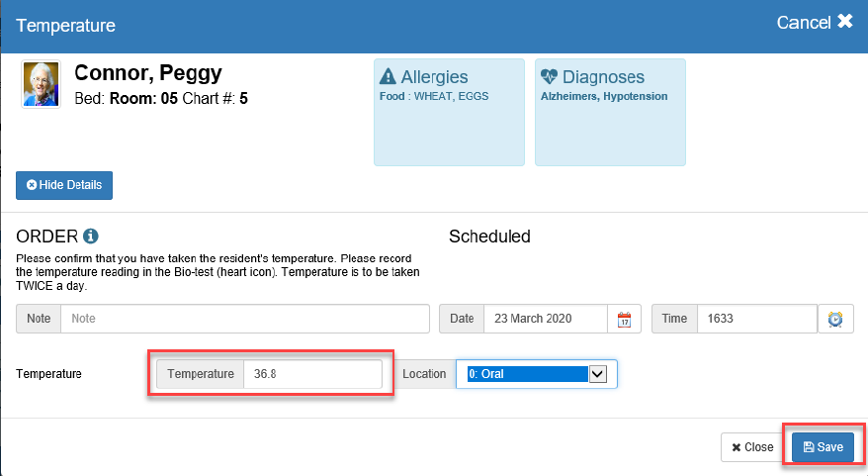
Task: Click the ORDER info icon
Action: pyautogui.click(x=91, y=237)
